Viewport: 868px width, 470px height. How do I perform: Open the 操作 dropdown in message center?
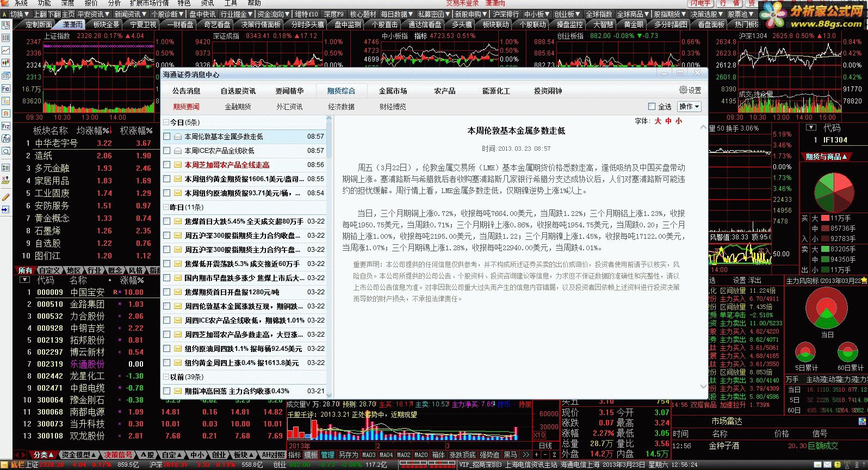pyautogui.click(x=689, y=107)
